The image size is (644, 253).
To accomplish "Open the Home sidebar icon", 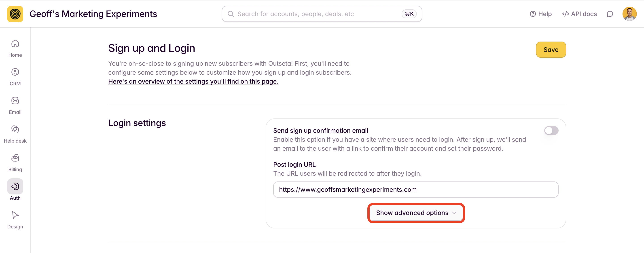I will click(15, 43).
